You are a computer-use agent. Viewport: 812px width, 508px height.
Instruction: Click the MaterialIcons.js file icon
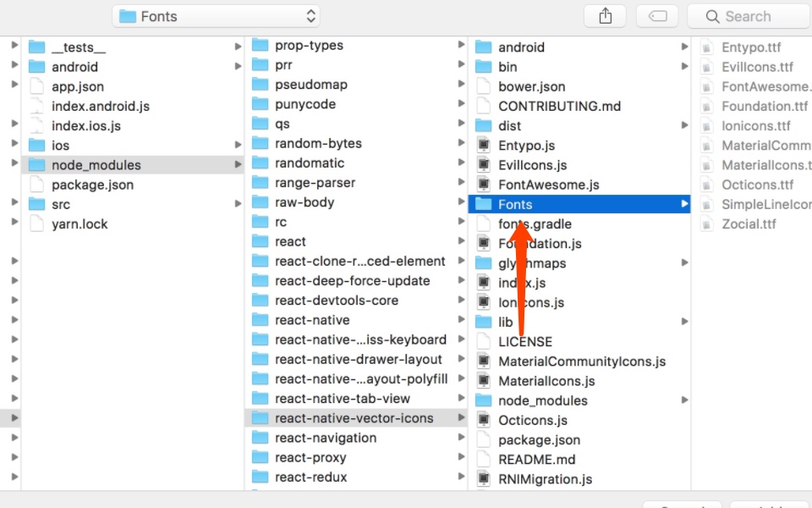coord(483,381)
